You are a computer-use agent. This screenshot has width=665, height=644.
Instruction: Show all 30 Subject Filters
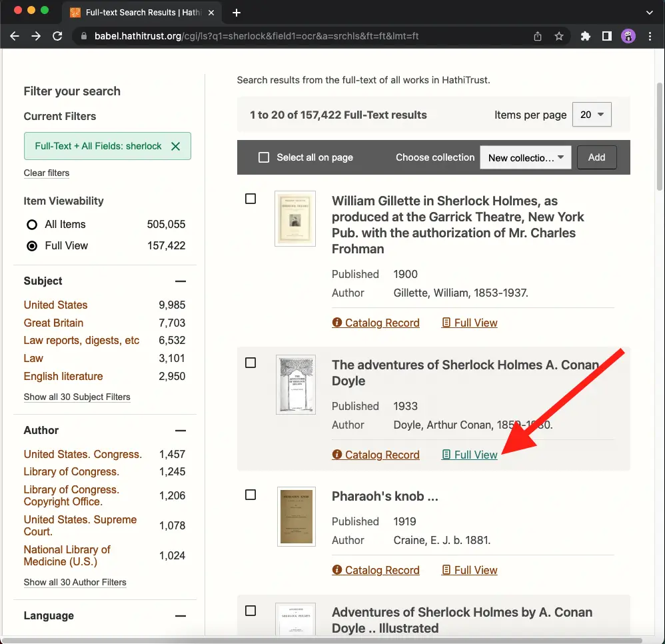pyautogui.click(x=77, y=397)
